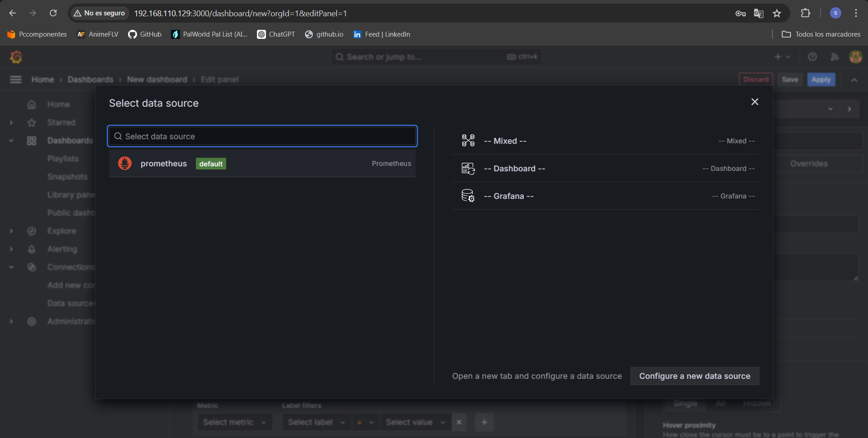868x438 pixels.
Task: Open the Select metric dropdown
Action: coord(234,422)
